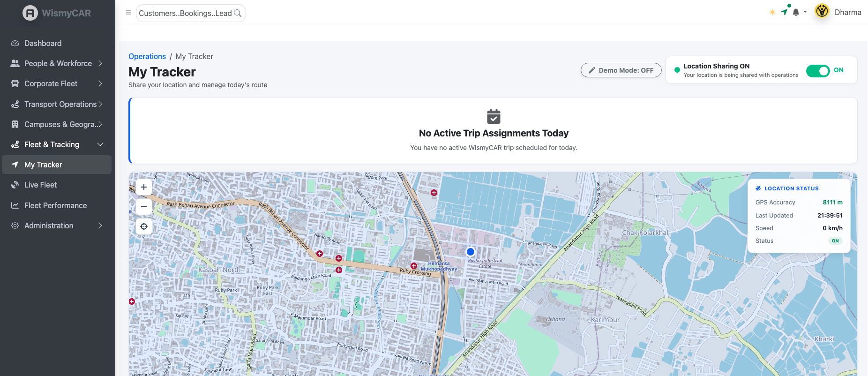
Task: Click the WismyCAR logo icon
Action: (30, 13)
